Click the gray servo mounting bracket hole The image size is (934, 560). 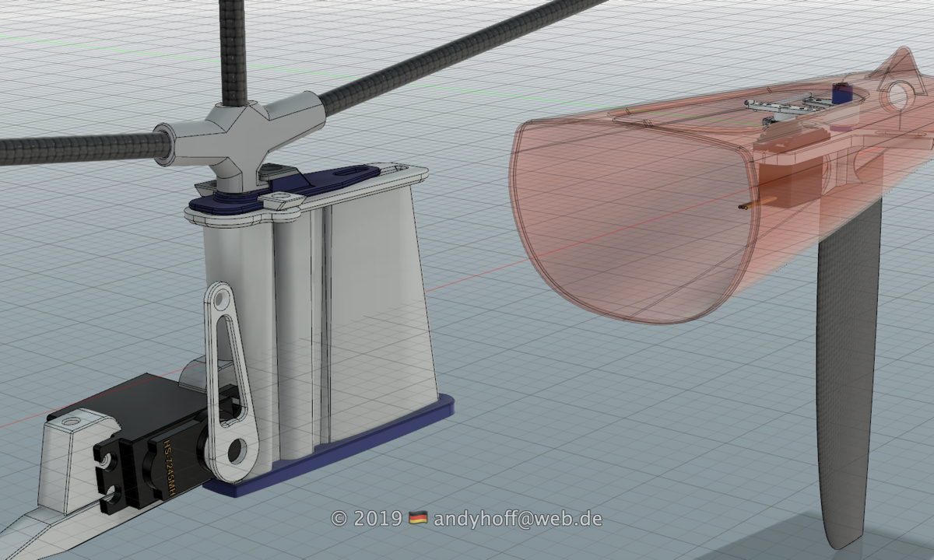point(72,422)
